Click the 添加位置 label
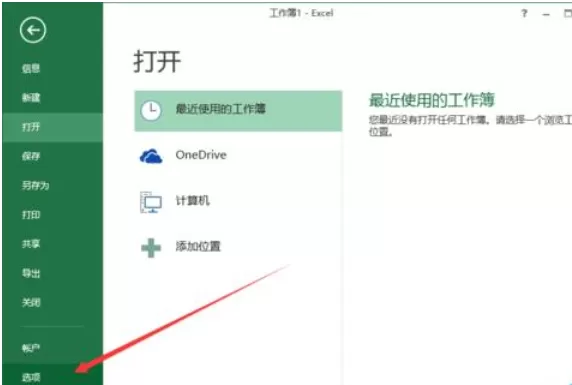This screenshot has height=385, width=572. 198,247
